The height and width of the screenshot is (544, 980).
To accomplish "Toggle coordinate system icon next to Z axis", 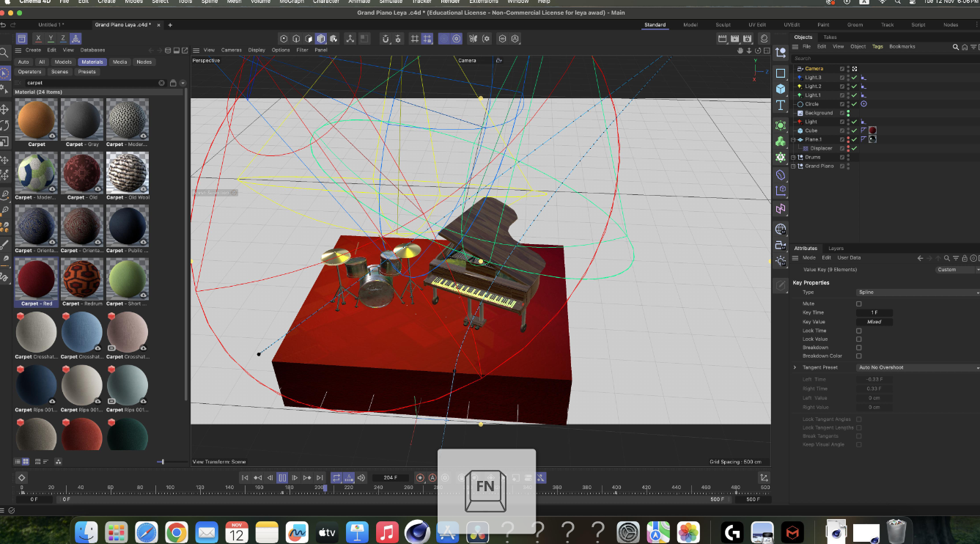I will pos(76,38).
